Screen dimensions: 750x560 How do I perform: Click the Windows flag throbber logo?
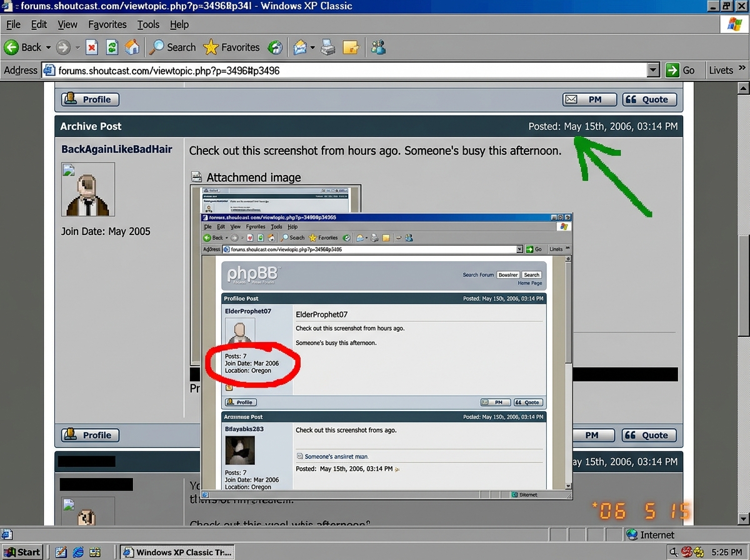pyautogui.click(x=736, y=24)
